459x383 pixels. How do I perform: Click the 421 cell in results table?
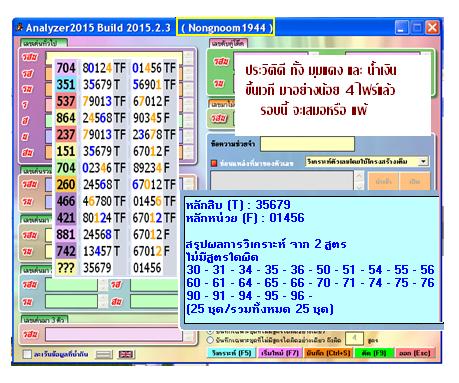click(66, 218)
